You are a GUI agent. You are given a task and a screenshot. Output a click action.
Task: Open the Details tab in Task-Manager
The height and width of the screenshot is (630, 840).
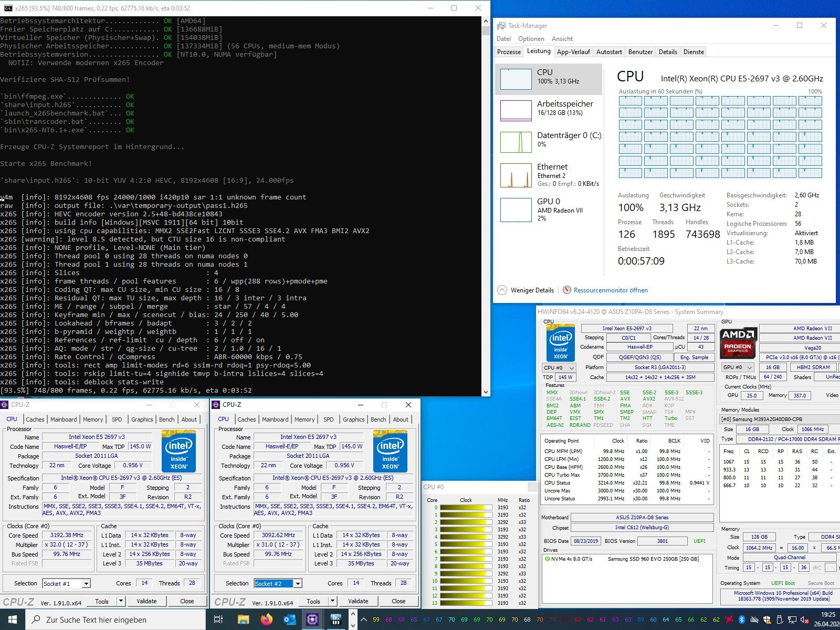click(668, 52)
